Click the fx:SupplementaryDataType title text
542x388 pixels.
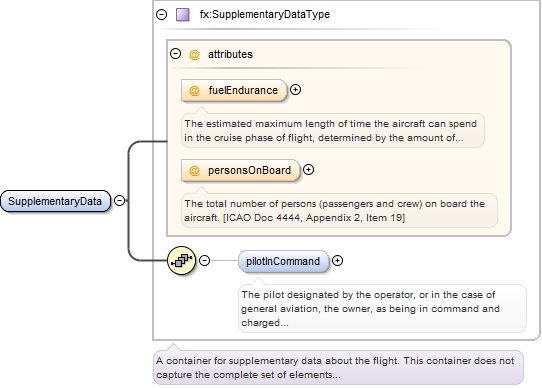pos(265,15)
